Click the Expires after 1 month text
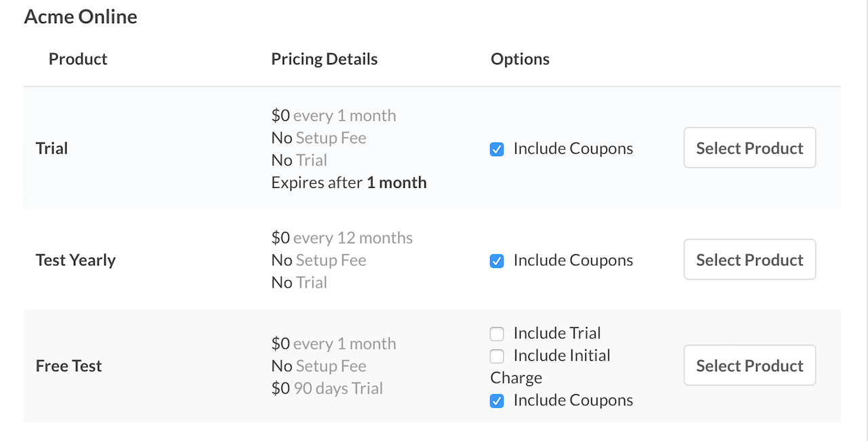The width and height of the screenshot is (868, 441). [349, 183]
